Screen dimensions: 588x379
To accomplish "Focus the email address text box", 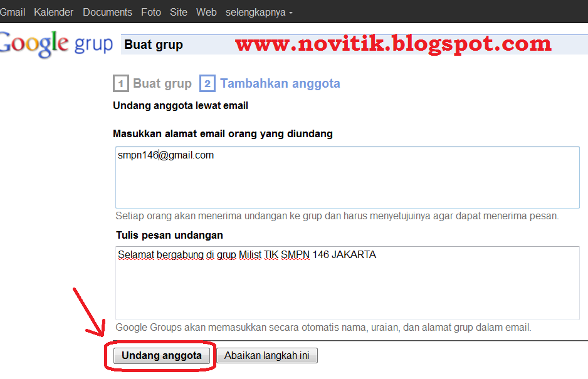I will [347, 177].
